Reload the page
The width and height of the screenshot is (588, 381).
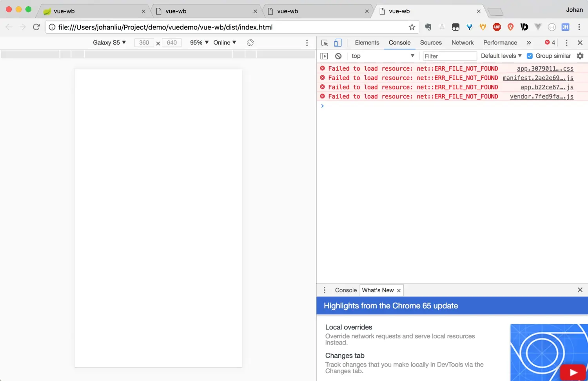click(36, 27)
